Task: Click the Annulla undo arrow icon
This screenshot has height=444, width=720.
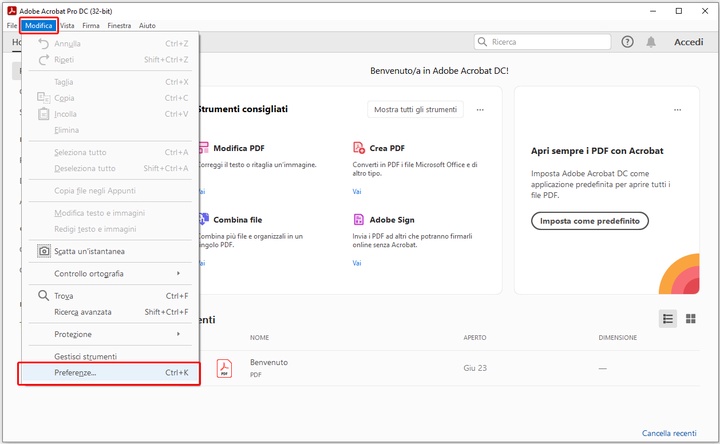Action: coord(43,44)
